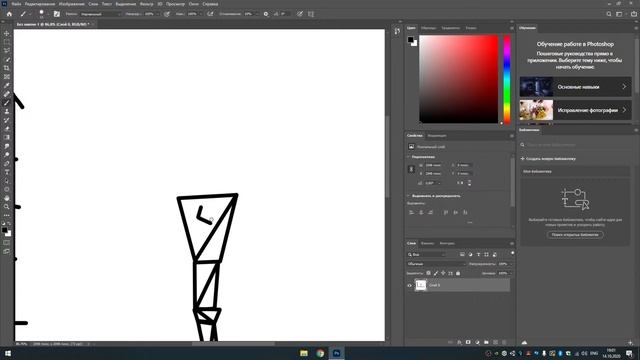This screenshot has height=360, width=640.
Task: Click on the hue slider strip
Action: 507,80
